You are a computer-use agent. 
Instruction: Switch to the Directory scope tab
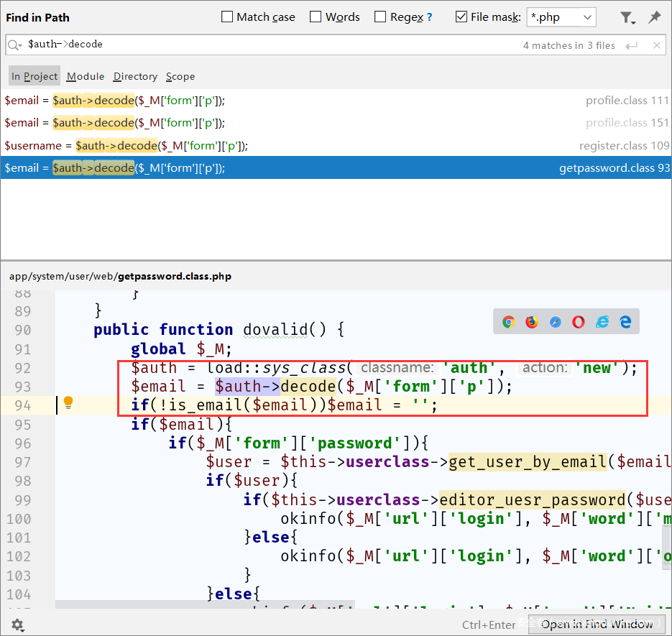[x=135, y=76]
